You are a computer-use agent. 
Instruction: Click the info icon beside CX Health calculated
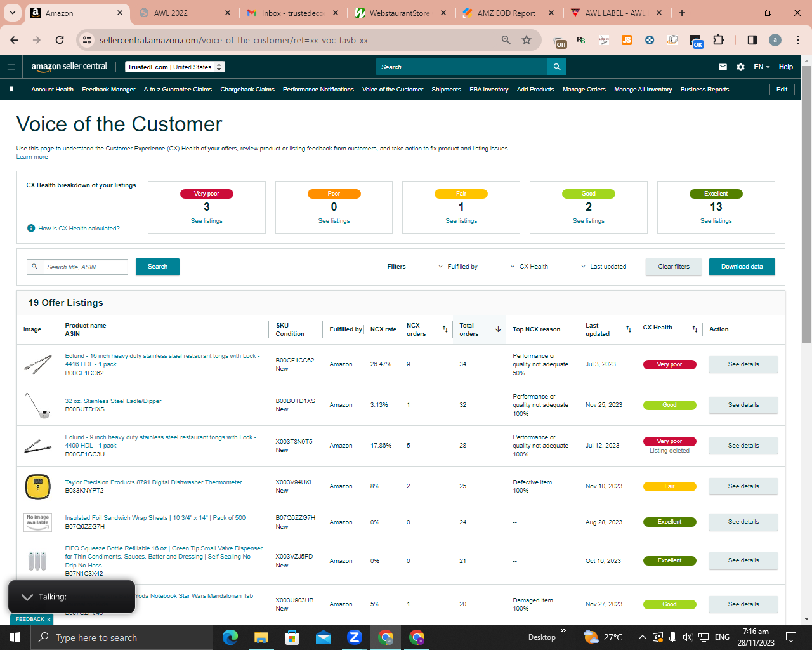(x=31, y=229)
